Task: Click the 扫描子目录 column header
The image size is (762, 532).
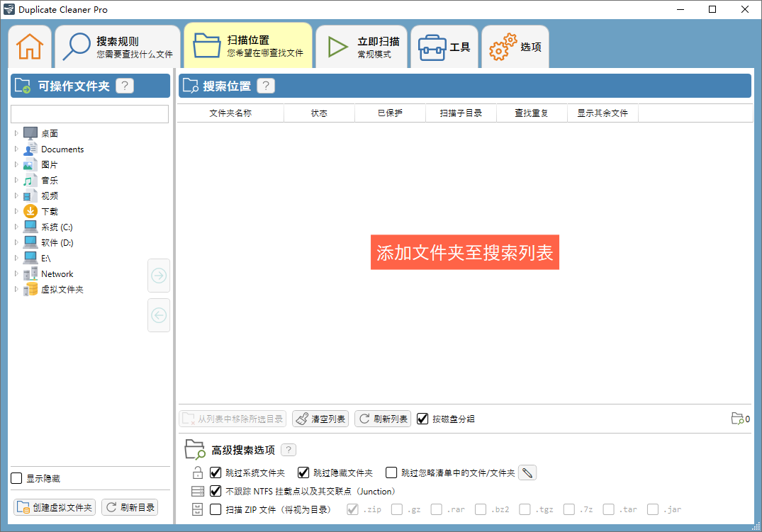Action: pos(461,113)
